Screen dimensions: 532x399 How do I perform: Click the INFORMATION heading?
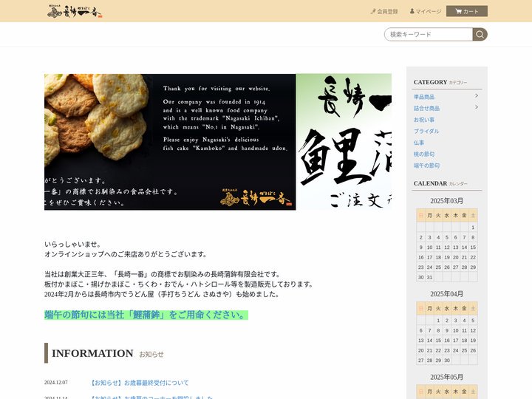coord(92,353)
